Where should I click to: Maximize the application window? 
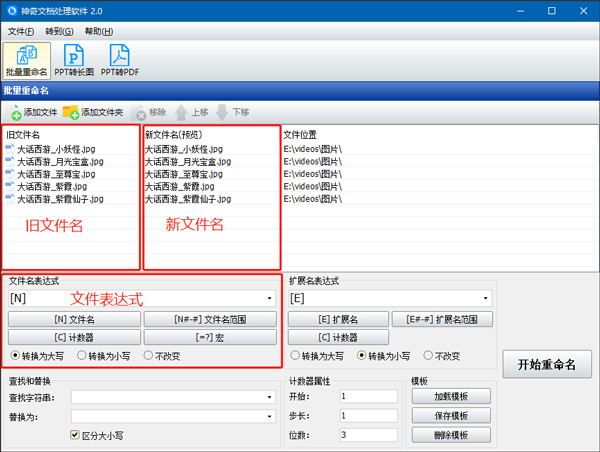tap(551, 11)
